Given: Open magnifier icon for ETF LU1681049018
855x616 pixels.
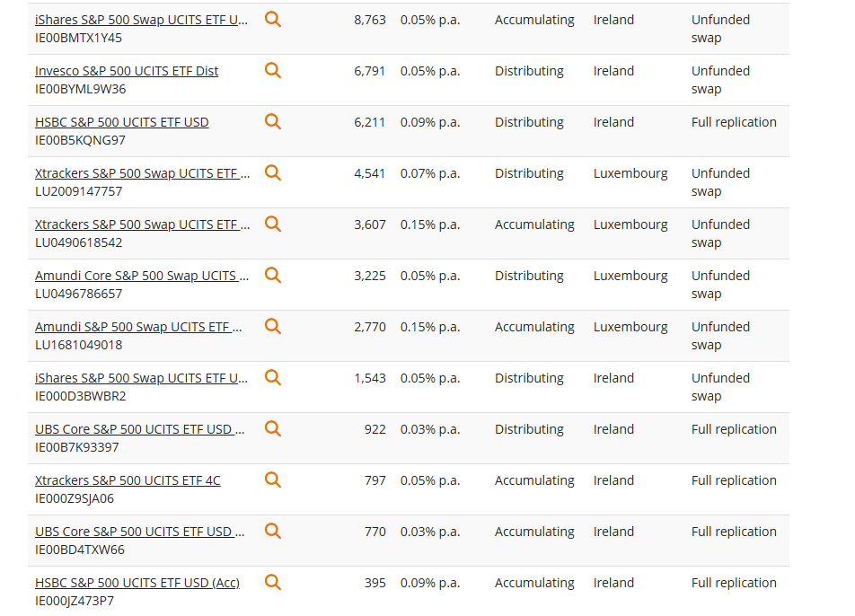Looking at the screenshot, I should click(x=273, y=327).
